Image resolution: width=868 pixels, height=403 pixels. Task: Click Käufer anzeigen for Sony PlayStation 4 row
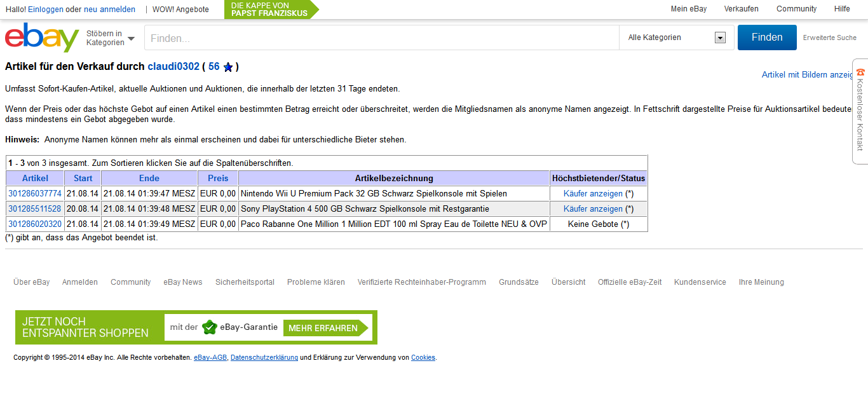(593, 208)
